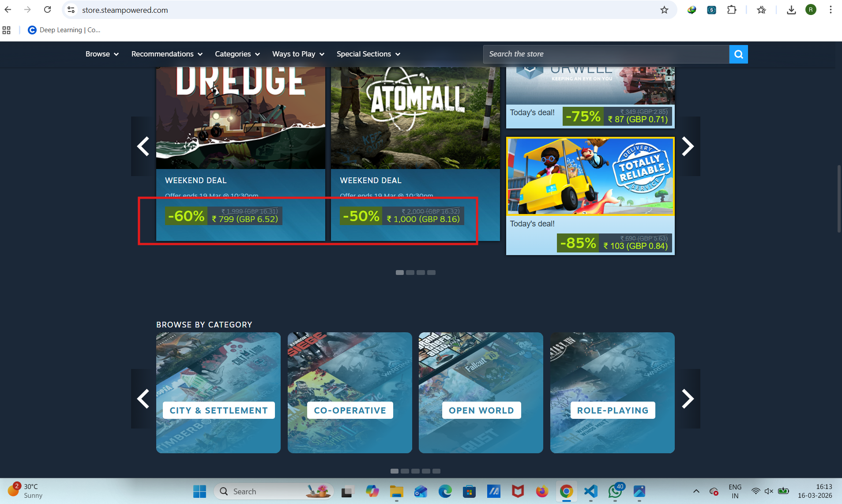Click the blue store search magnifier button

(x=738, y=54)
